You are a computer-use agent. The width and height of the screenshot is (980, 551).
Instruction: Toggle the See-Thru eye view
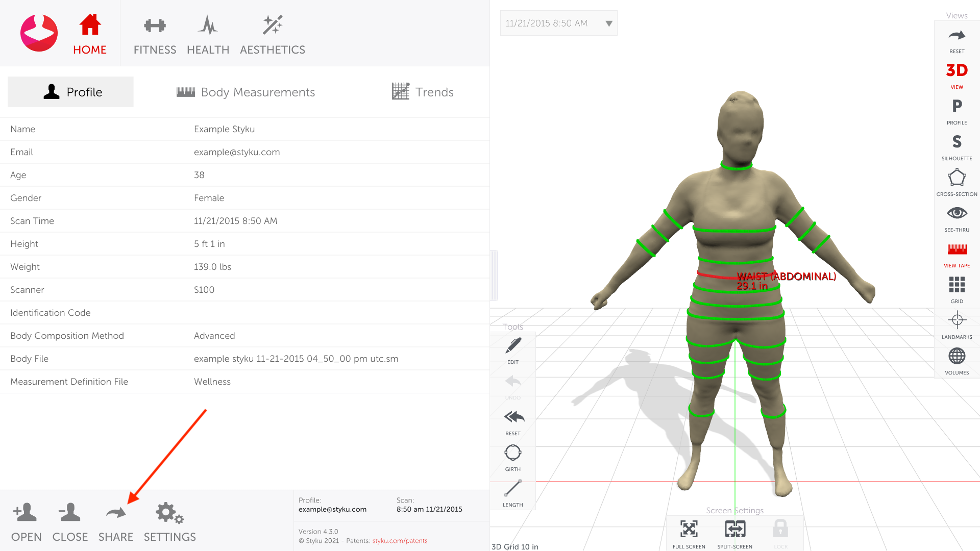coord(957,214)
